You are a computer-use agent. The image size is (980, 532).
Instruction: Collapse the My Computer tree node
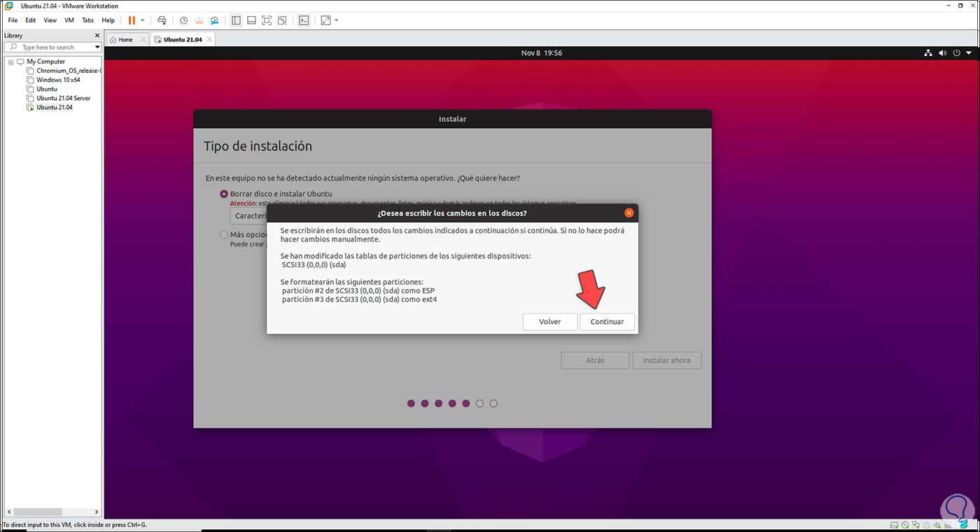(x=11, y=62)
